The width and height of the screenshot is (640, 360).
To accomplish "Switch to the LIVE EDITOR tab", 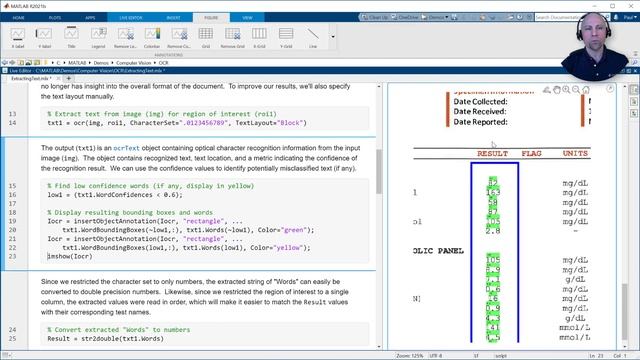I will click(x=131, y=18).
